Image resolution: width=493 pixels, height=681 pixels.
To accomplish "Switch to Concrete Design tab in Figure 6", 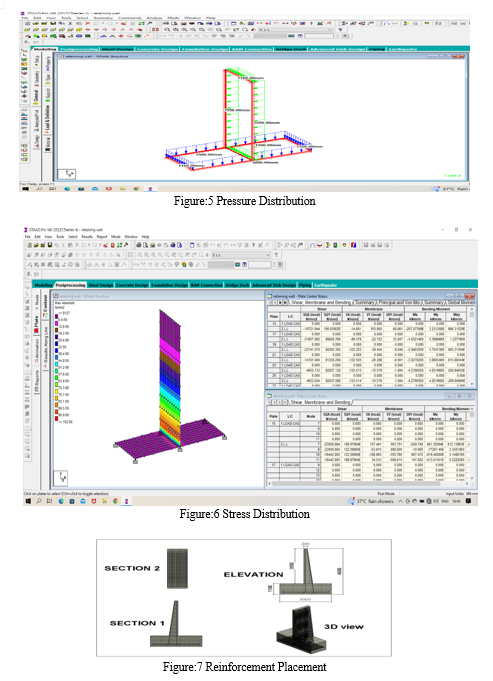I will tap(132, 285).
